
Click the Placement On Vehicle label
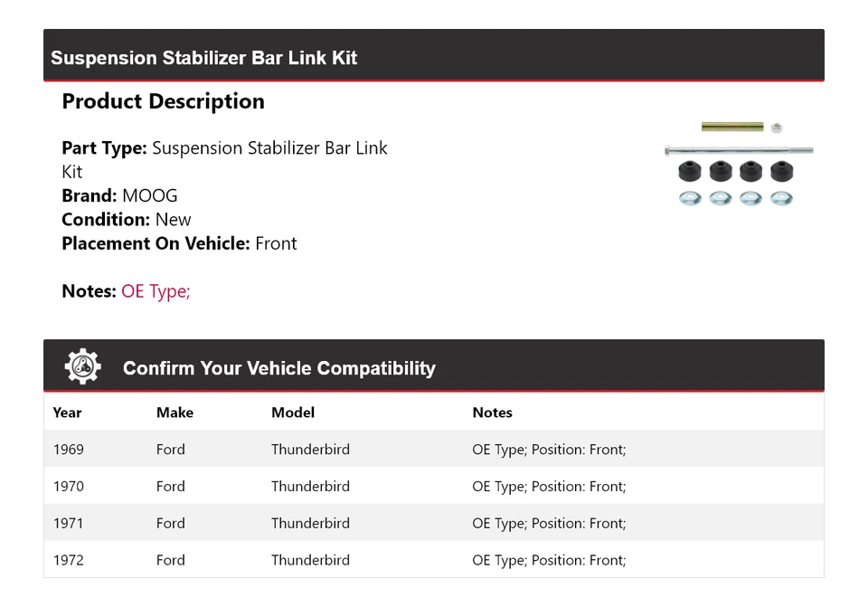coord(156,243)
